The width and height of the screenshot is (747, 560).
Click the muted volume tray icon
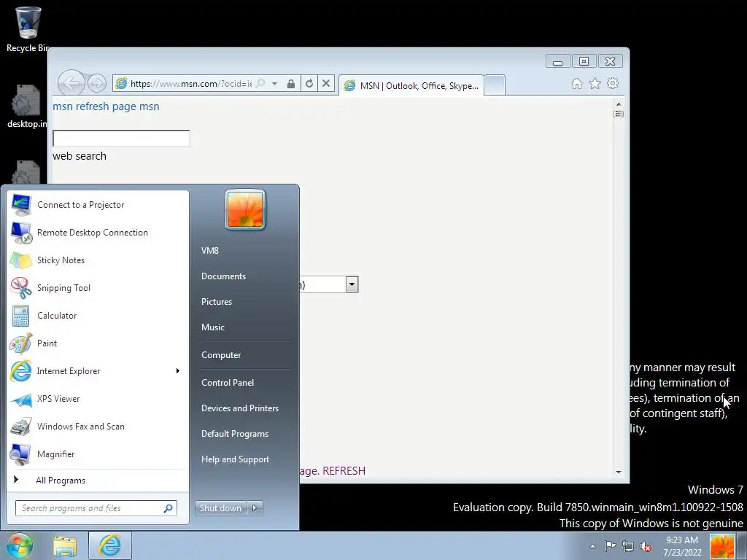(x=646, y=546)
